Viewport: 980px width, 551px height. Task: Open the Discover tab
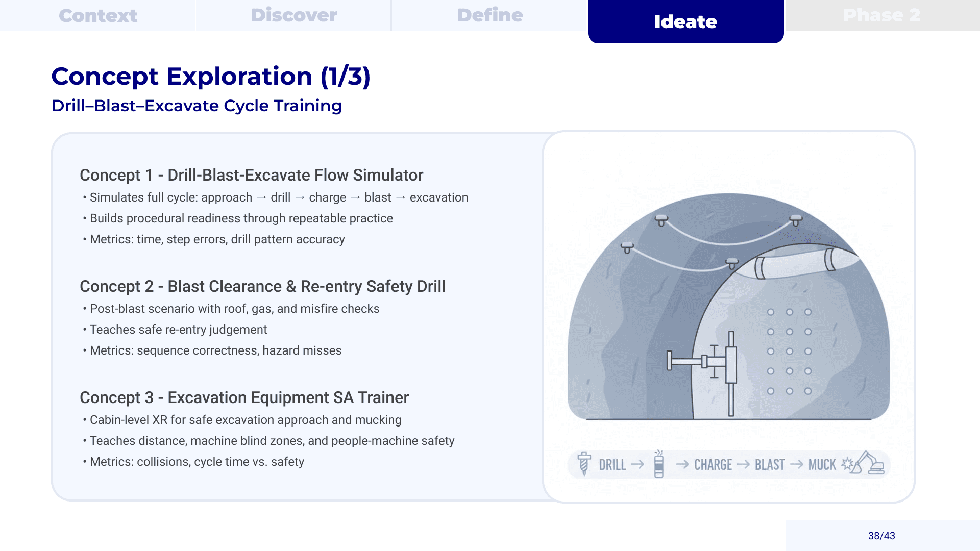(x=294, y=15)
